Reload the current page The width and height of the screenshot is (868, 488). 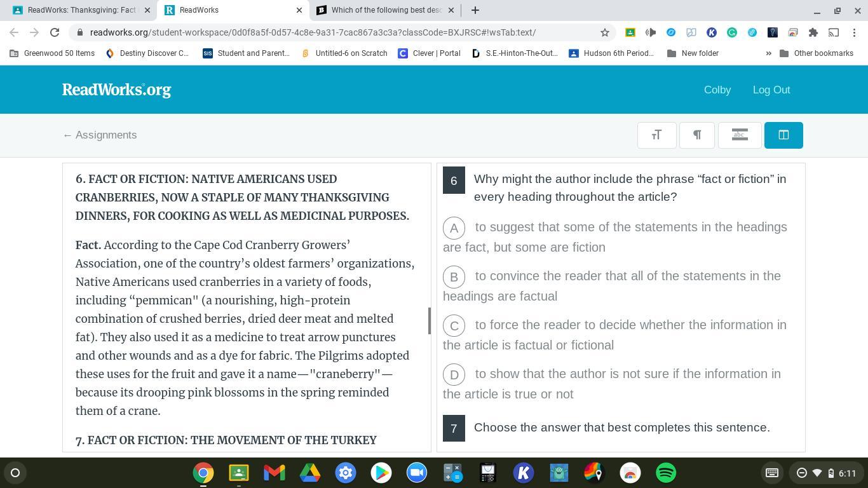click(55, 32)
